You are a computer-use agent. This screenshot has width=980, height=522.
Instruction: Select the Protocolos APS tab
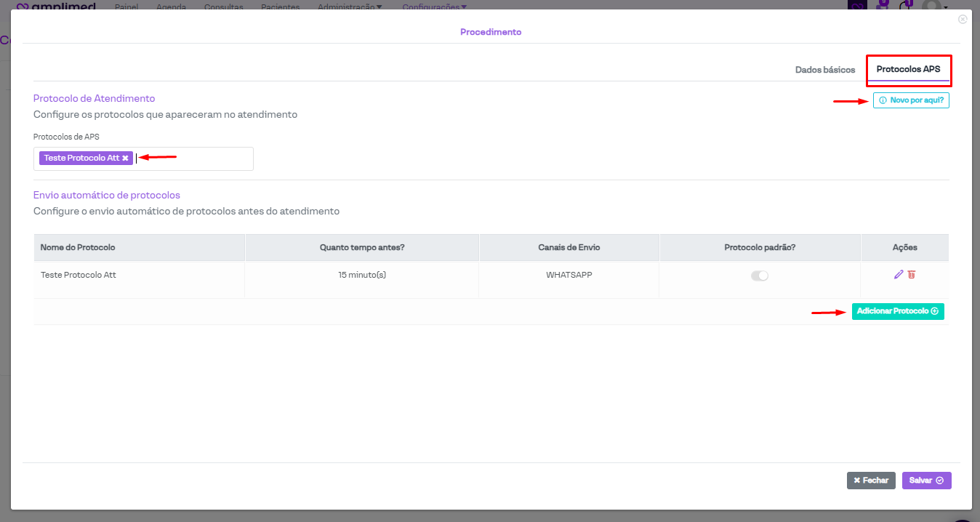coord(908,70)
